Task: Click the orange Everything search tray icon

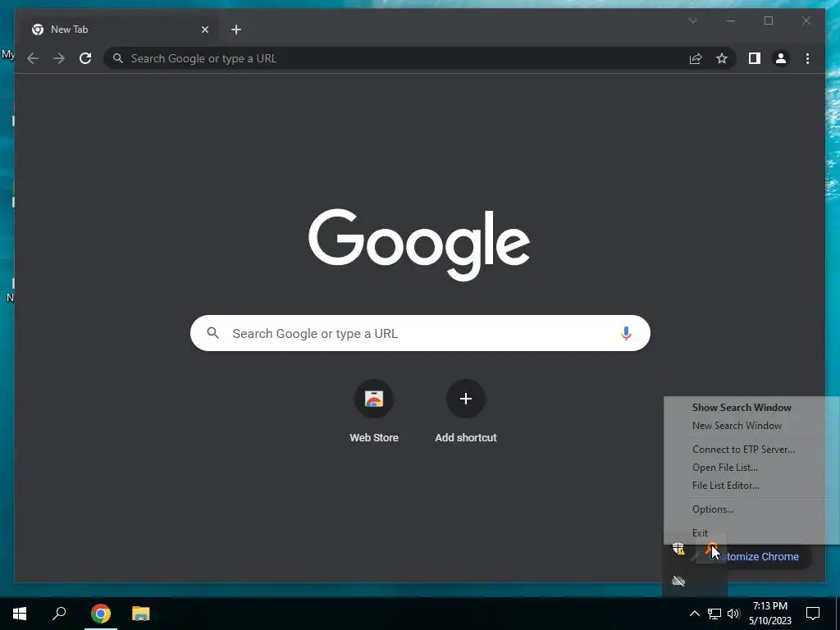Action: [711, 549]
